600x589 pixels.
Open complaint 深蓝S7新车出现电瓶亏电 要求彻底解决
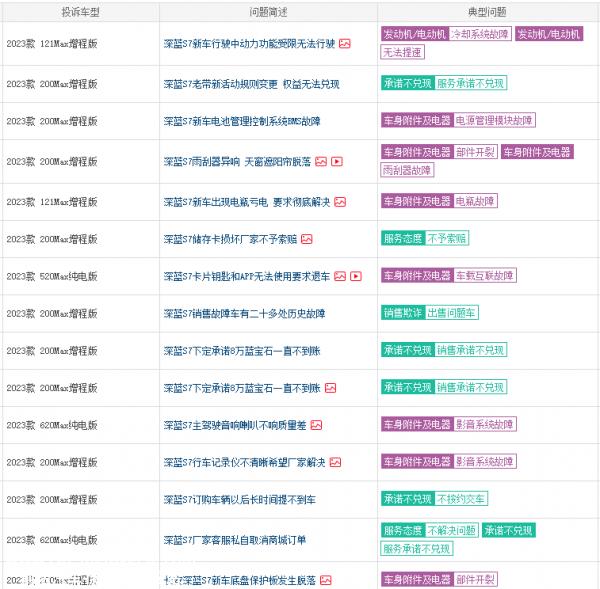[x=247, y=202]
